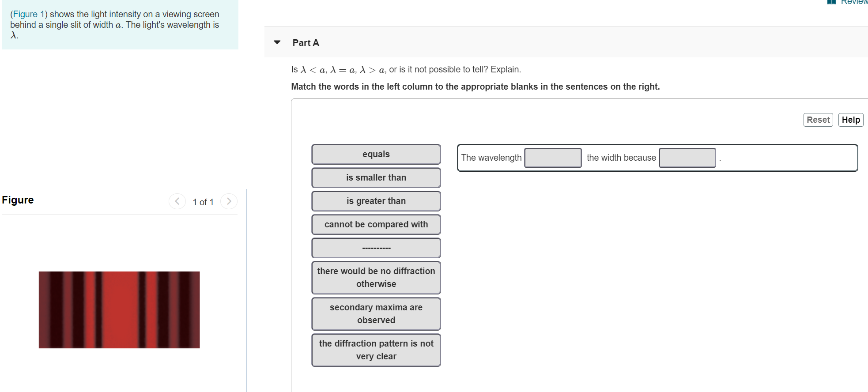This screenshot has height=392, width=868.
Task: Click the diffraction pattern figure thumbnail
Action: (119, 309)
